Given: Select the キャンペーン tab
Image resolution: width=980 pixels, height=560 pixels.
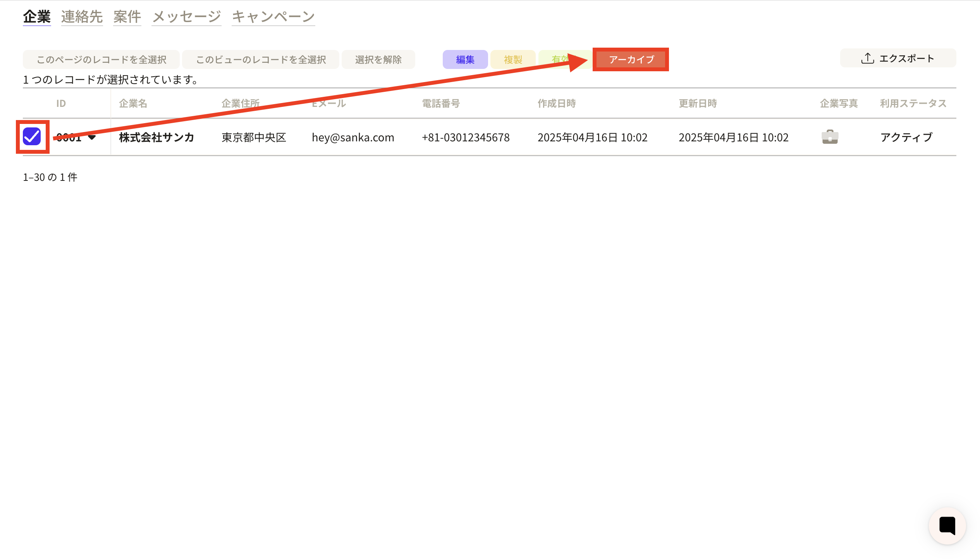Looking at the screenshot, I should coord(273,17).
